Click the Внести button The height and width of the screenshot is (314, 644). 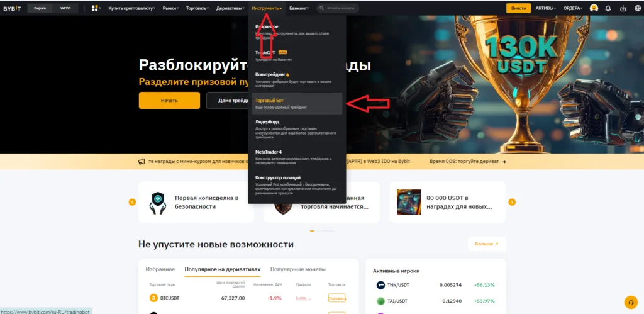coord(518,8)
